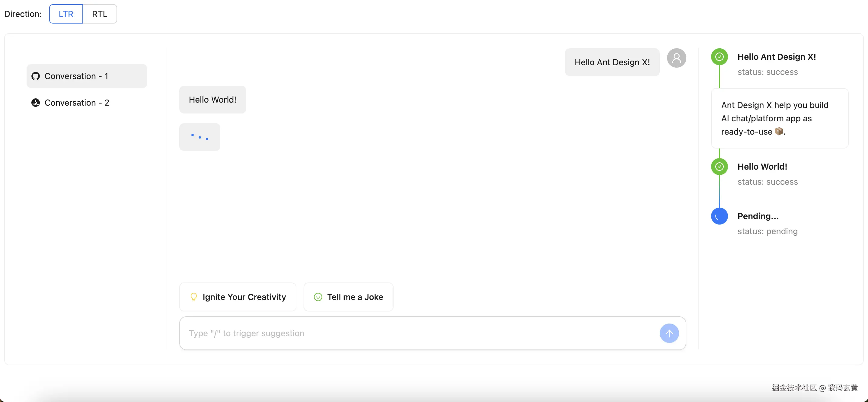Switch direction to RTL

click(x=100, y=14)
